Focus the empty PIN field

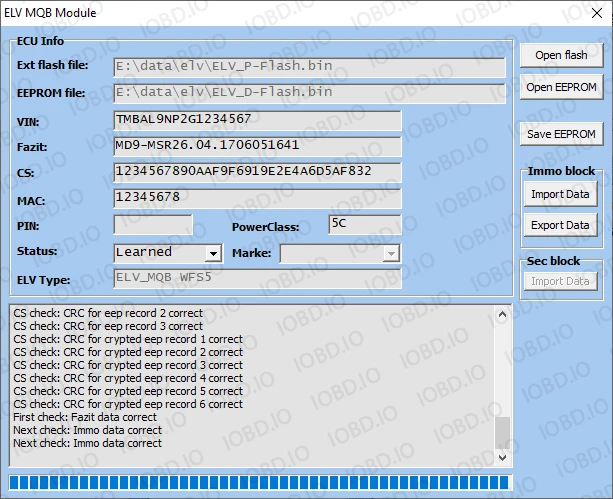point(153,225)
